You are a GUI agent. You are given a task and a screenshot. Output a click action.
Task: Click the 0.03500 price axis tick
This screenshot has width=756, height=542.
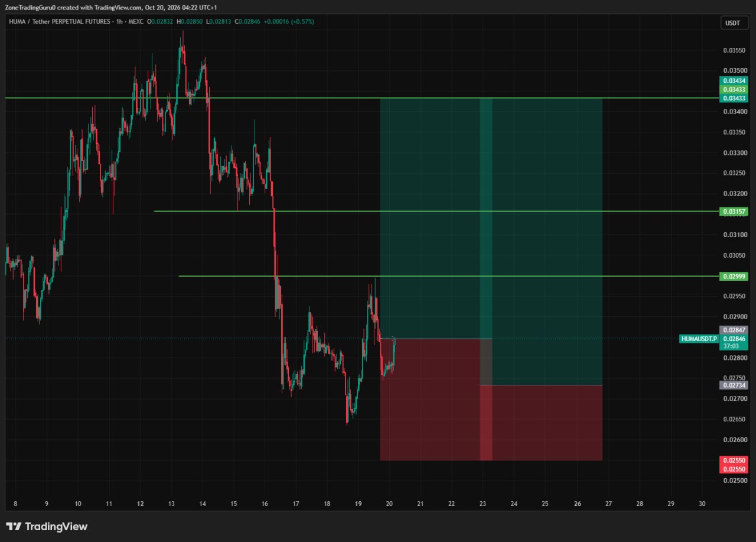(734, 70)
